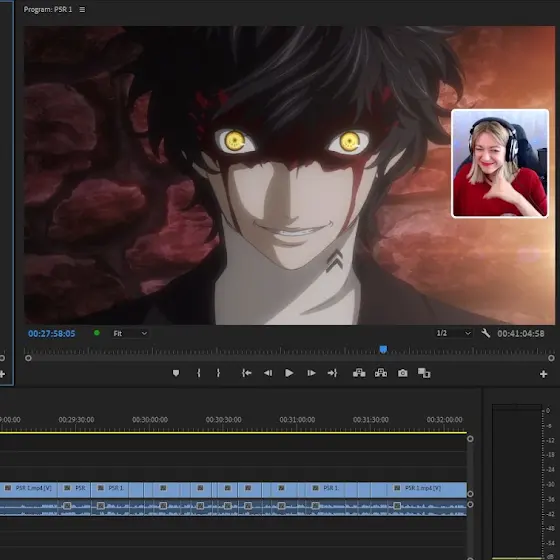Click fx badge on the rightmost PSR 1.mp4 clip
The image size is (560, 560).
397,488
